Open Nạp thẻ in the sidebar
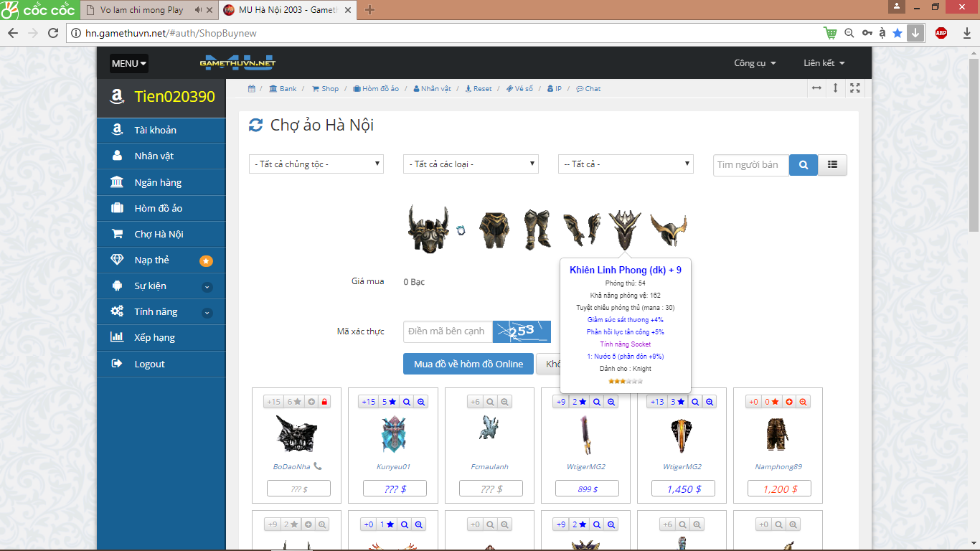Image resolution: width=980 pixels, height=551 pixels. 161,260
